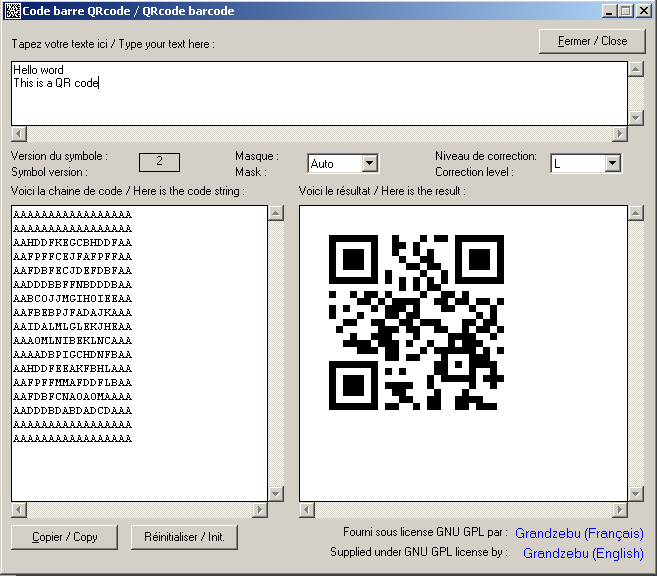Click the code string panel's down arrow

[x=275, y=493]
